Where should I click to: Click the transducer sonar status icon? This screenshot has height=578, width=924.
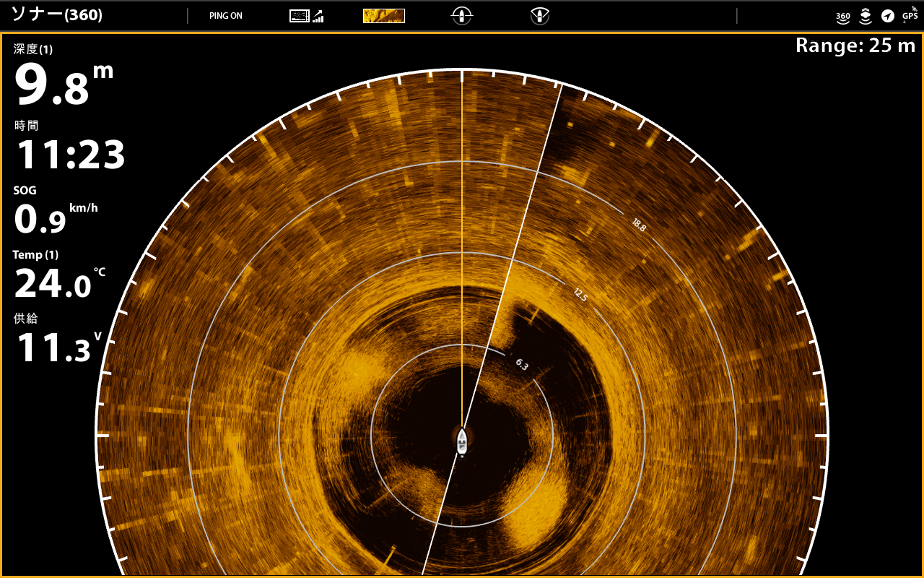865,16
